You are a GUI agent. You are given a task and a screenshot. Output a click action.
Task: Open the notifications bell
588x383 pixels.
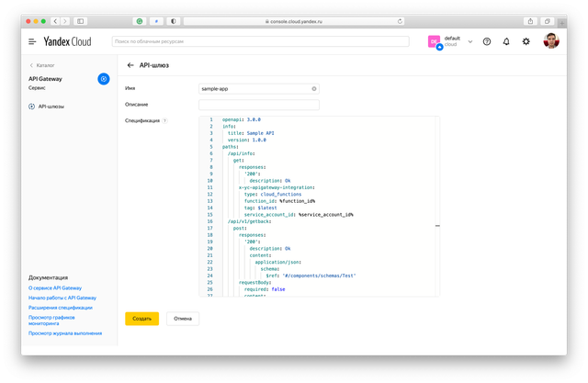(x=506, y=41)
